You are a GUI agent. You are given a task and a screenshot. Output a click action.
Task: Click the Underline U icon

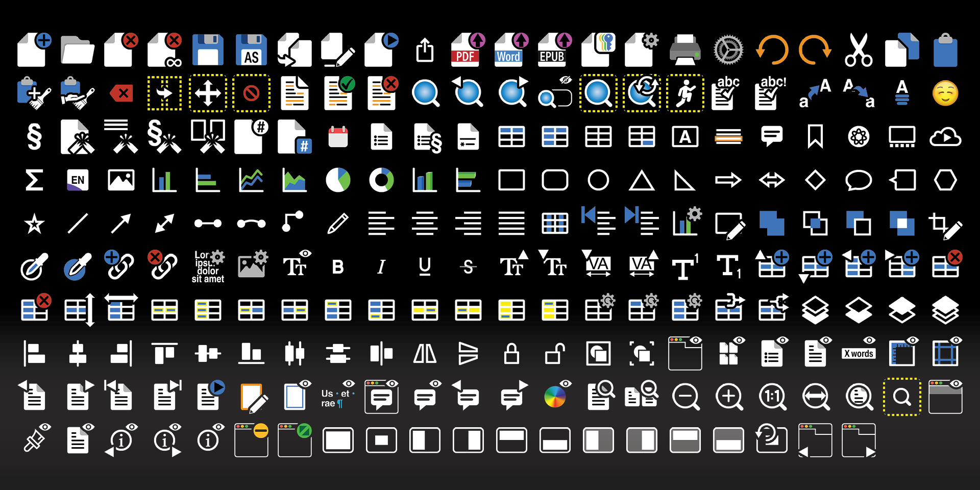click(425, 266)
